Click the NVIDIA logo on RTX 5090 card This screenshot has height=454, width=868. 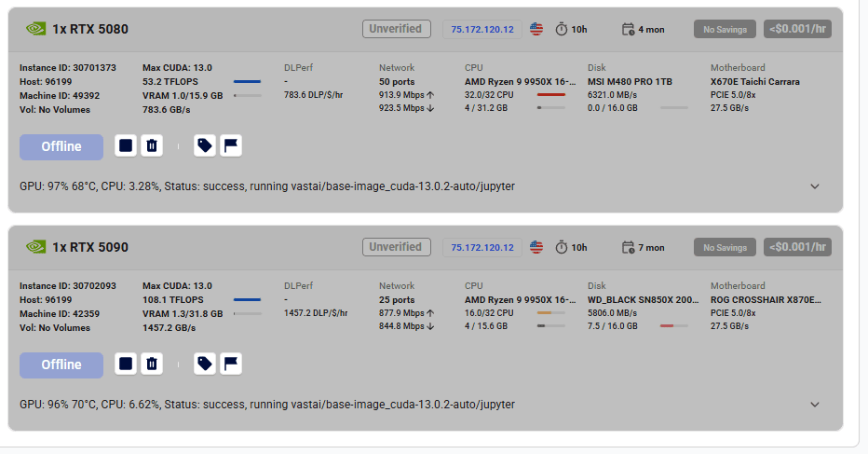click(x=36, y=247)
